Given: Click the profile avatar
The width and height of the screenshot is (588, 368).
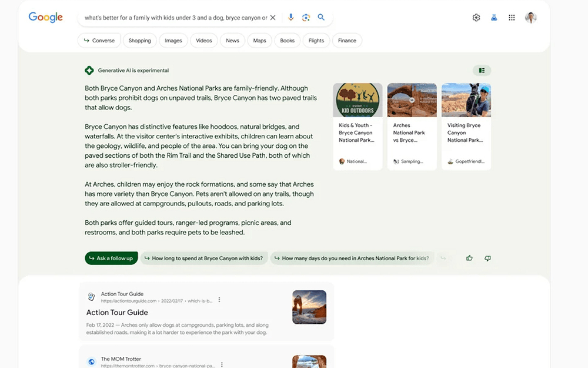Looking at the screenshot, I should coord(530,17).
